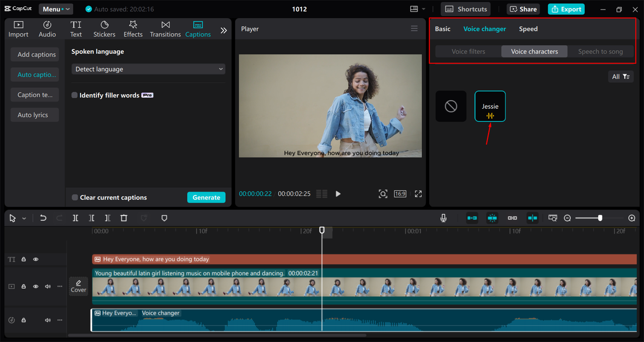Viewport: 644px width, 342px height.
Task: Mute the main video track
Action: click(x=48, y=286)
